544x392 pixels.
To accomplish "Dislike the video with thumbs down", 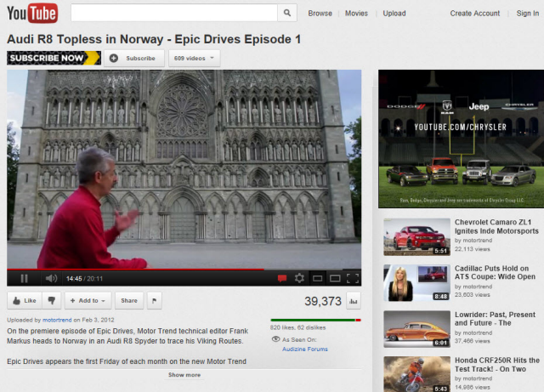I will (52, 300).
